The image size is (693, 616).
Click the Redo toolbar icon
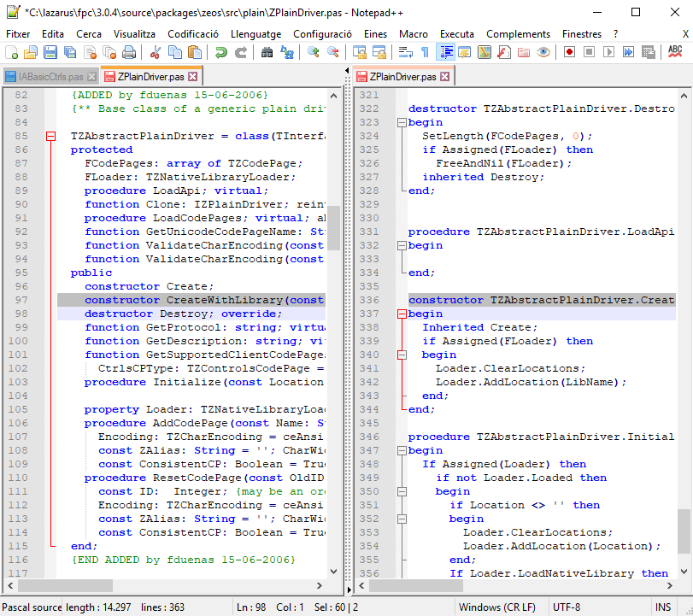pos(240,52)
